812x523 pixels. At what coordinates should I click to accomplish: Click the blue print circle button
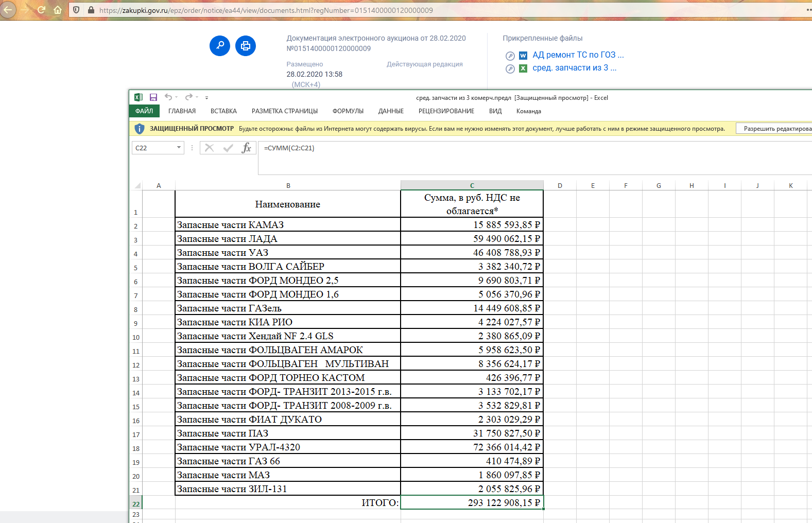pyautogui.click(x=246, y=46)
